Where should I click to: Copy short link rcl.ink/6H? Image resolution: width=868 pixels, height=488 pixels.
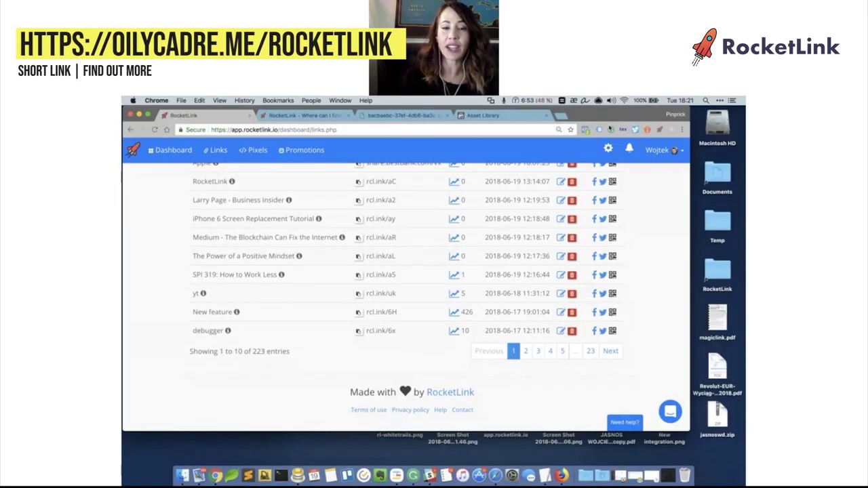coord(359,312)
